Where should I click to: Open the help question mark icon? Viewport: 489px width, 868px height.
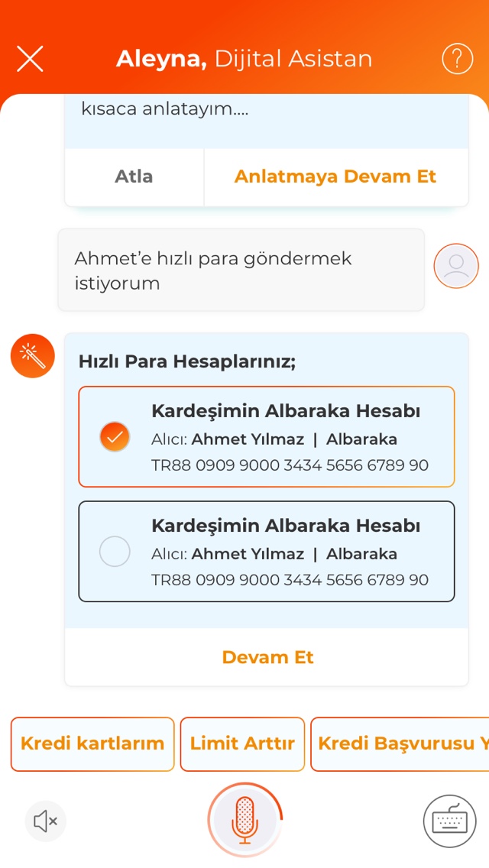(457, 59)
